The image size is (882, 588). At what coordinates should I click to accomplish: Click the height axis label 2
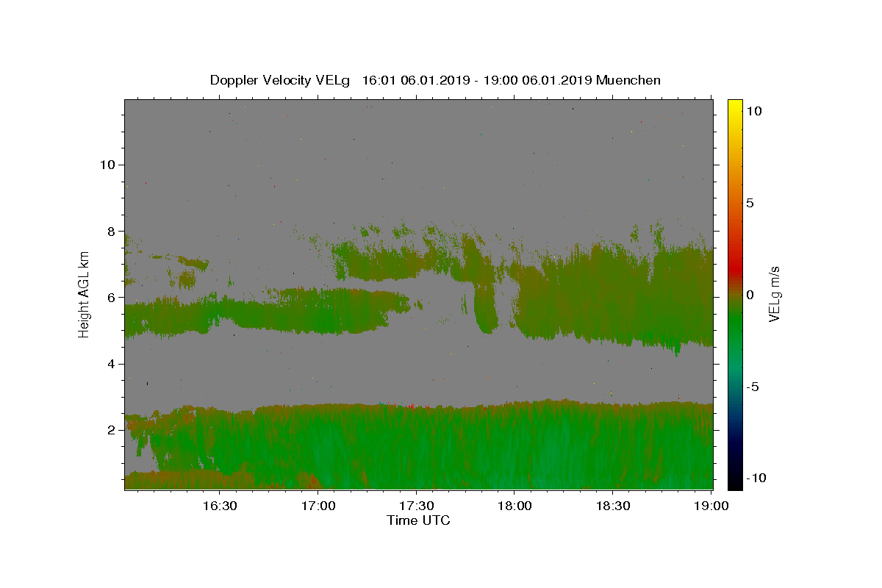tap(112, 430)
